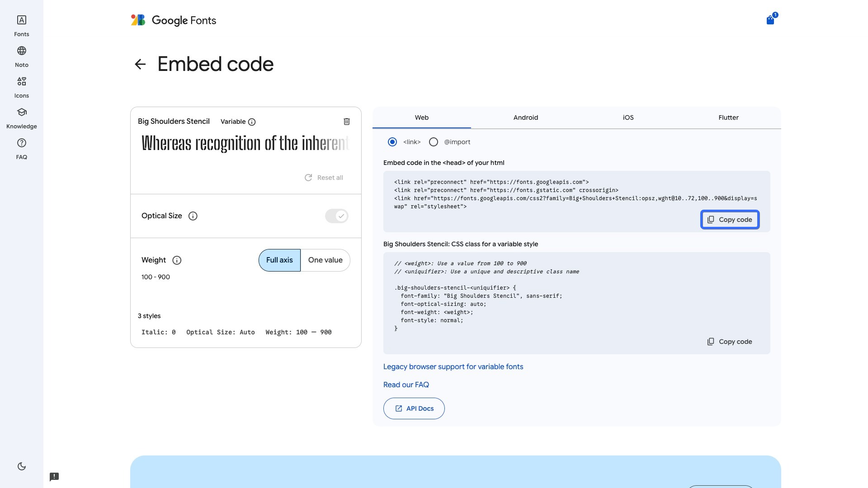Screen dimensions: 868x488
Task: Click the back arrow beside Embed code
Action: pos(140,64)
